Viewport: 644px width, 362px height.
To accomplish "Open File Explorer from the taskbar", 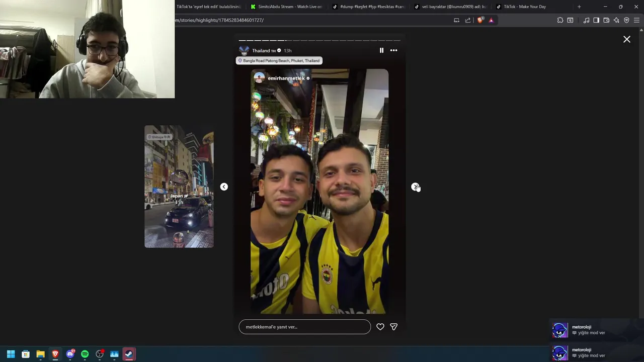I will click(40, 354).
